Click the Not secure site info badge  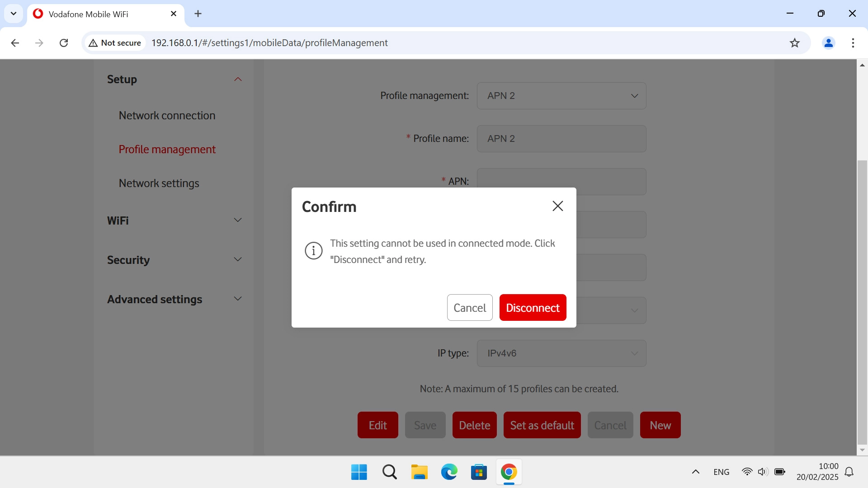point(115,43)
